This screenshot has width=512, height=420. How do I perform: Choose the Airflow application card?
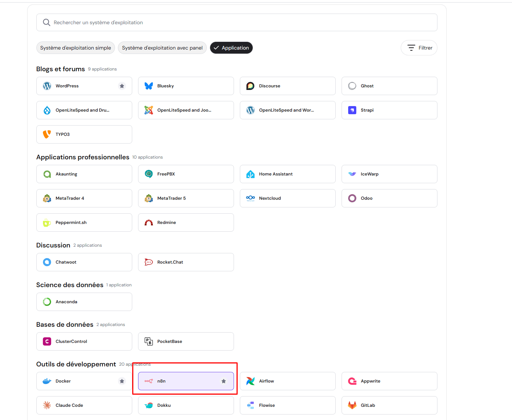coord(288,381)
